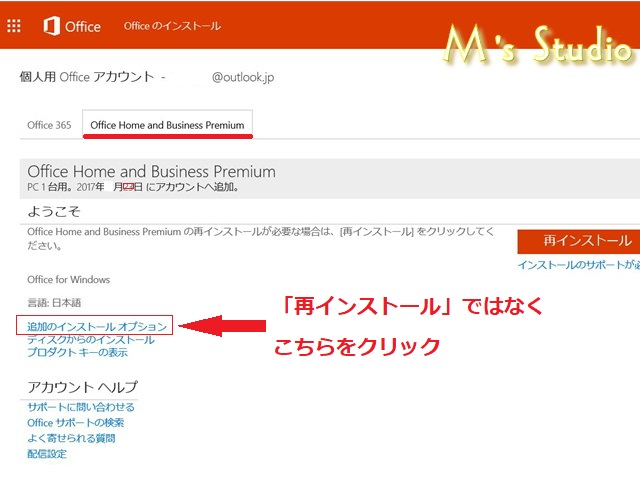
Task: Click the PC 1 台用 account-added text
Action: pyautogui.click(x=133, y=187)
